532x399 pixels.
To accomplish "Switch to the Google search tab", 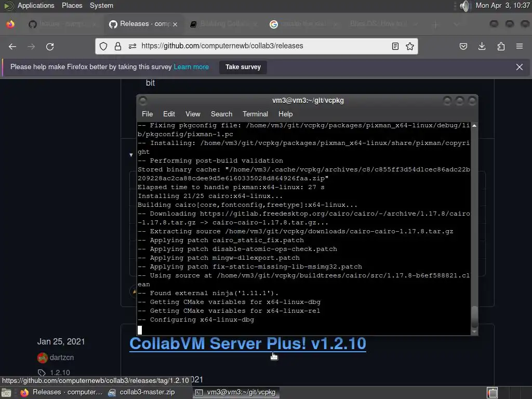I will click(303, 24).
